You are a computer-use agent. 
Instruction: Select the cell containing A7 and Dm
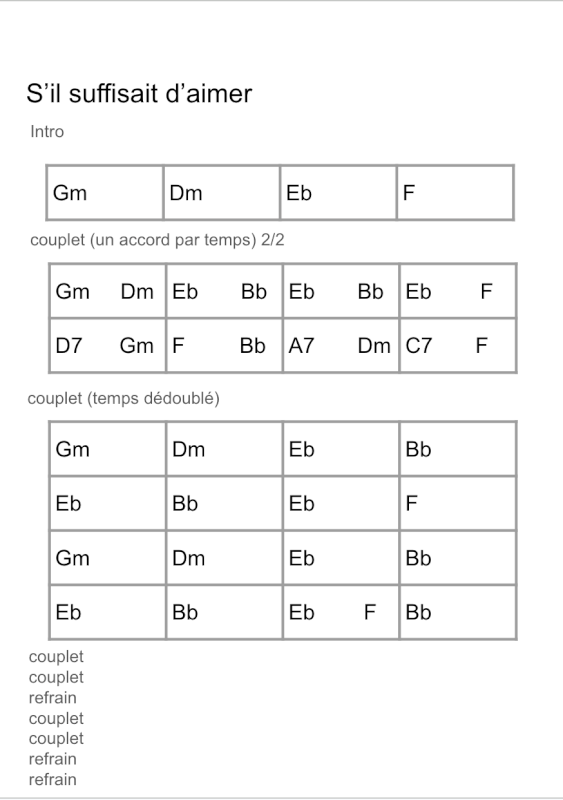341,345
